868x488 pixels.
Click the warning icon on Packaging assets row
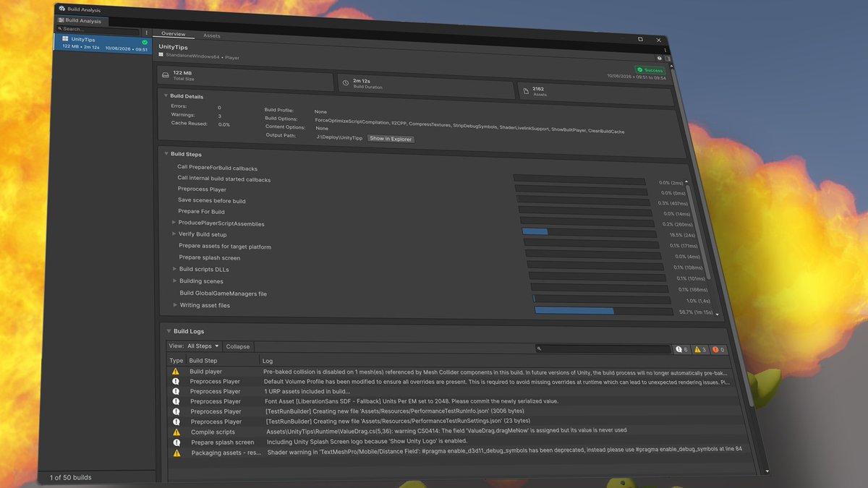point(176,453)
